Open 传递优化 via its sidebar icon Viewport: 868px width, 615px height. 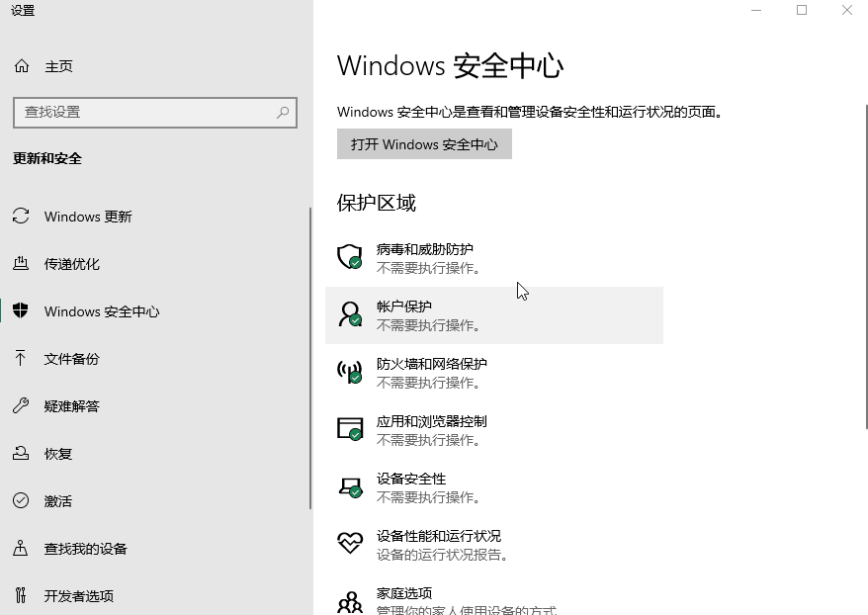(21, 263)
